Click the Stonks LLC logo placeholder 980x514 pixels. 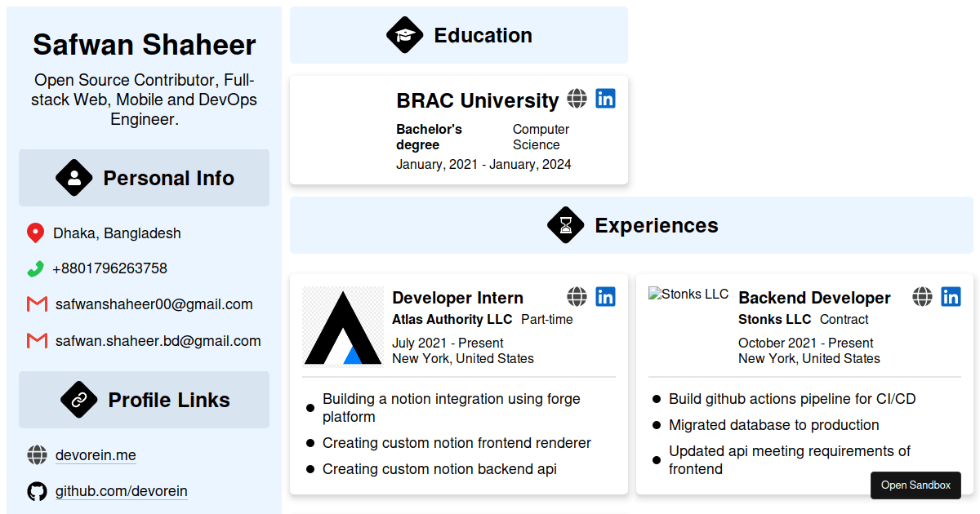pyautogui.click(x=688, y=295)
